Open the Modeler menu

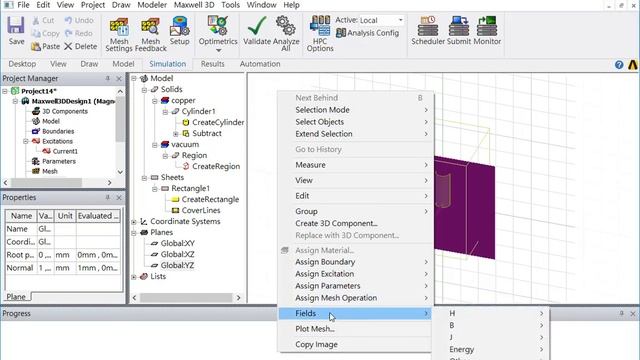[x=152, y=5]
